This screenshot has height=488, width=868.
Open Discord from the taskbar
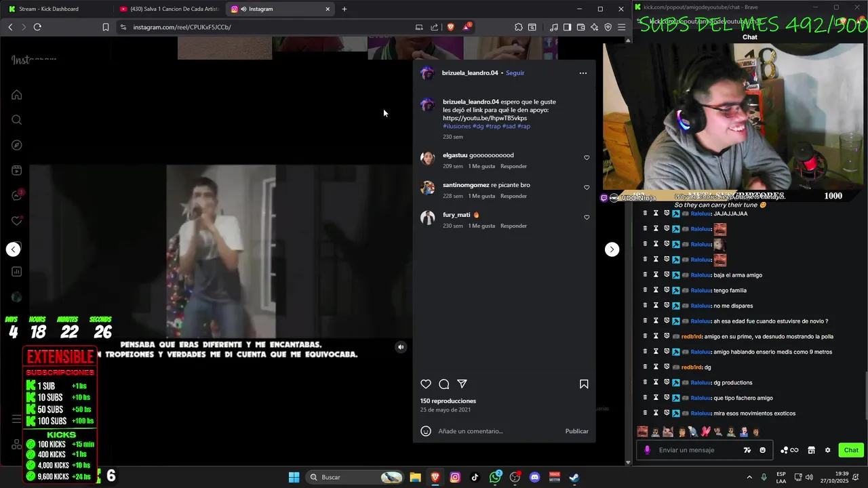(534, 477)
